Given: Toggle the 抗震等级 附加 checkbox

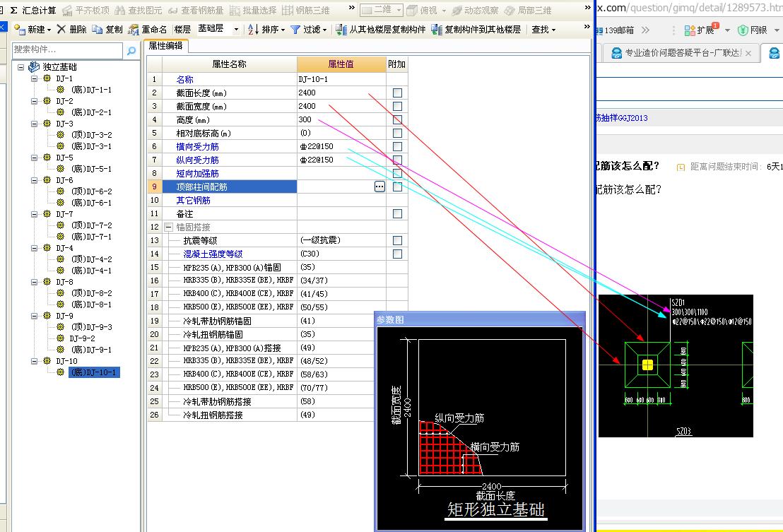Looking at the screenshot, I should coord(397,240).
